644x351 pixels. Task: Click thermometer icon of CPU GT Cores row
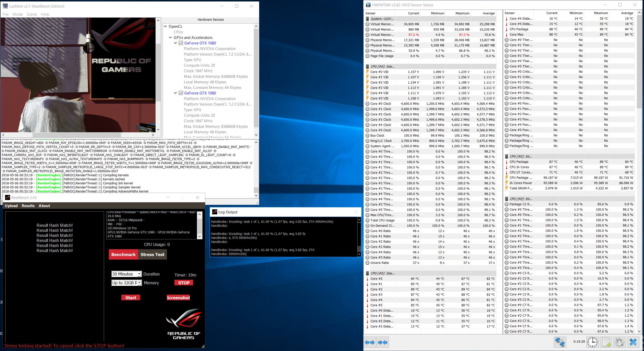(x=507, y=172)
